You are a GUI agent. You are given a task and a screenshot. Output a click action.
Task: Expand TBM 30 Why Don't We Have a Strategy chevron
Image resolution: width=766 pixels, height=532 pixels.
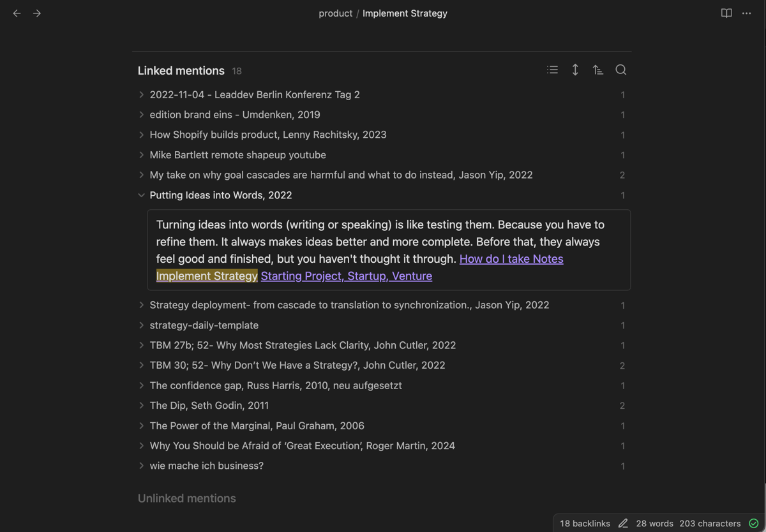(x=142, y=366)
